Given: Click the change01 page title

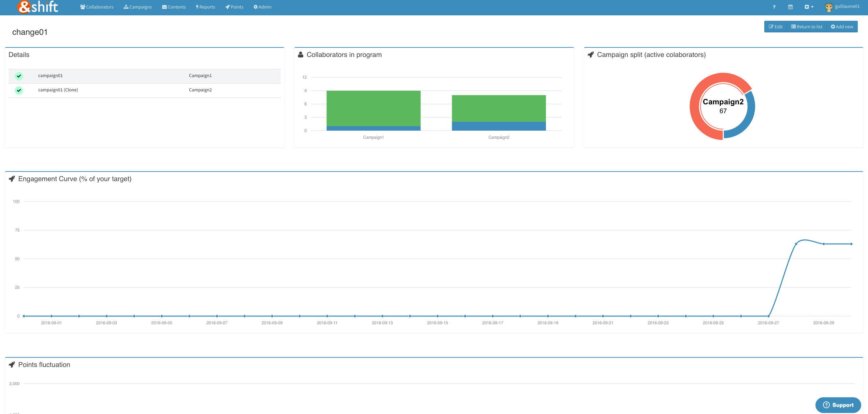Looking at the screenshot, I should [30, 32].
